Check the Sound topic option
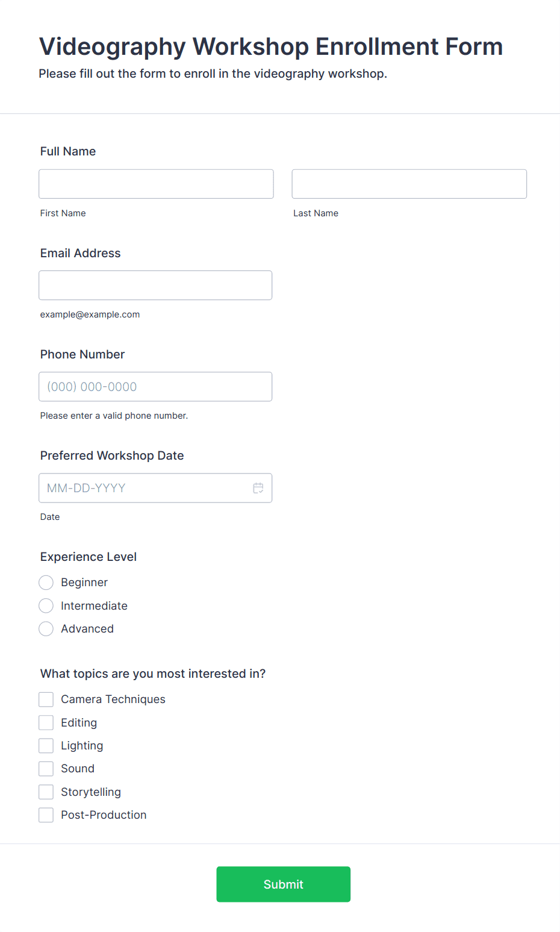 [x=46, y=769]
